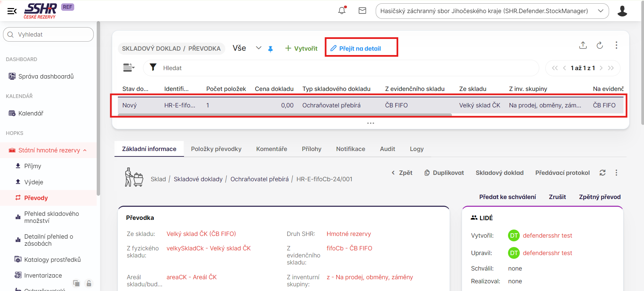Toggle the sidebar lock icon
The image size is (644, 291).
point(89,283)
